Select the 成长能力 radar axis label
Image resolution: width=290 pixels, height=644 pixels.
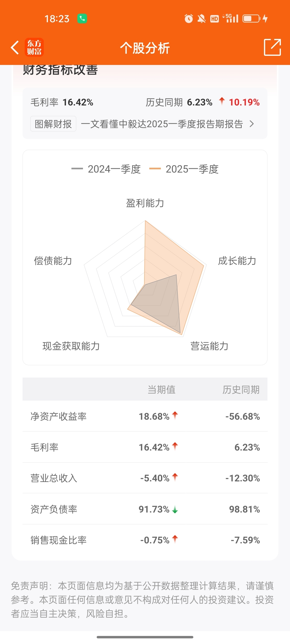coord(237,261)
